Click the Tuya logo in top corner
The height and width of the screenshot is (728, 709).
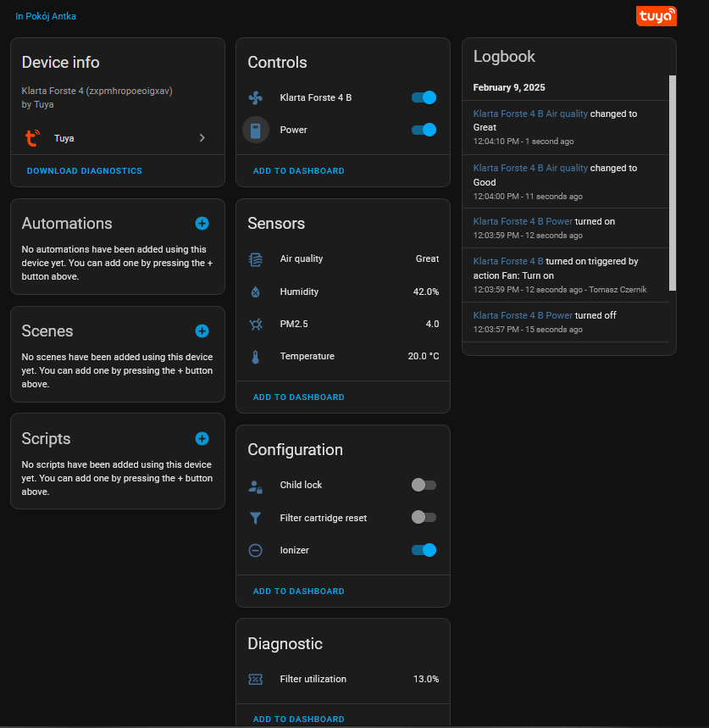click(x=656, y=16)
